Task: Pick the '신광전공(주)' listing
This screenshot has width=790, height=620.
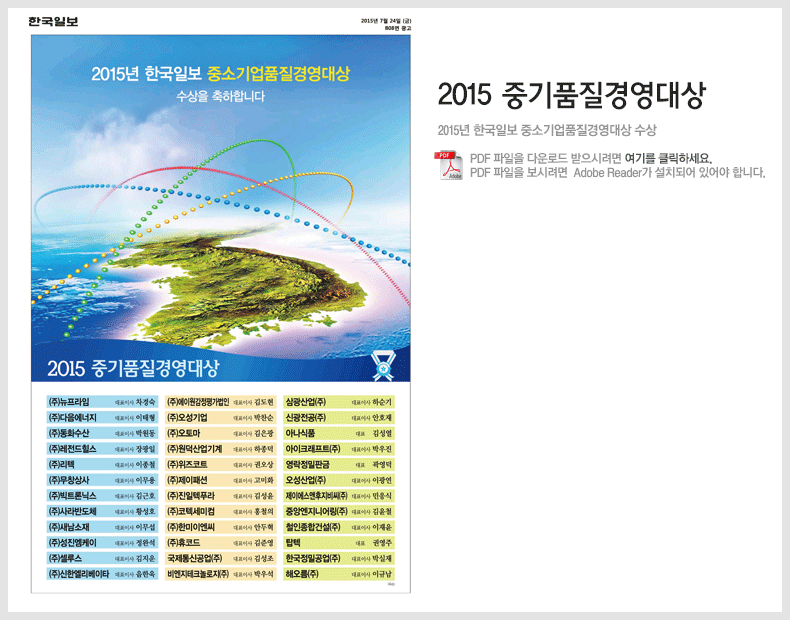Action: click(339, 418)
